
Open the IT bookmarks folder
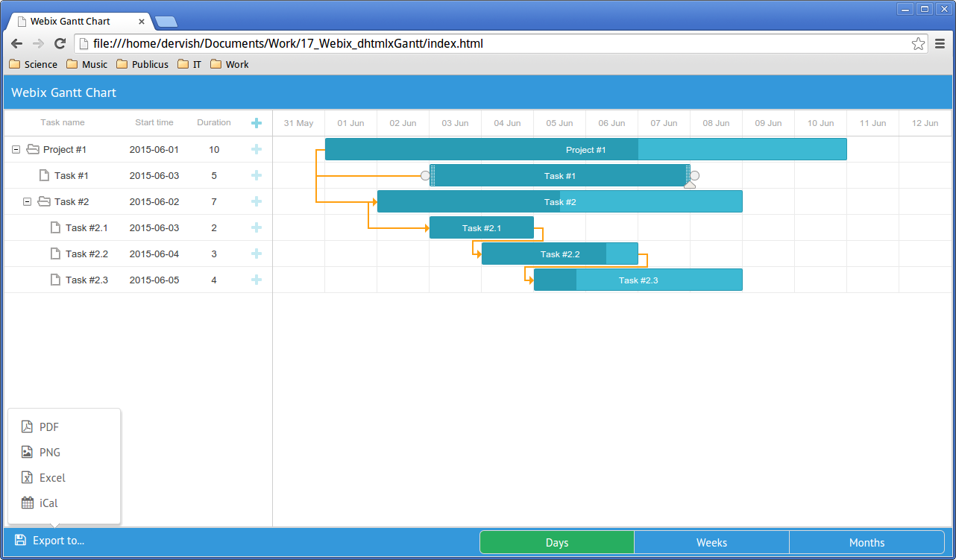click(189, 64)
